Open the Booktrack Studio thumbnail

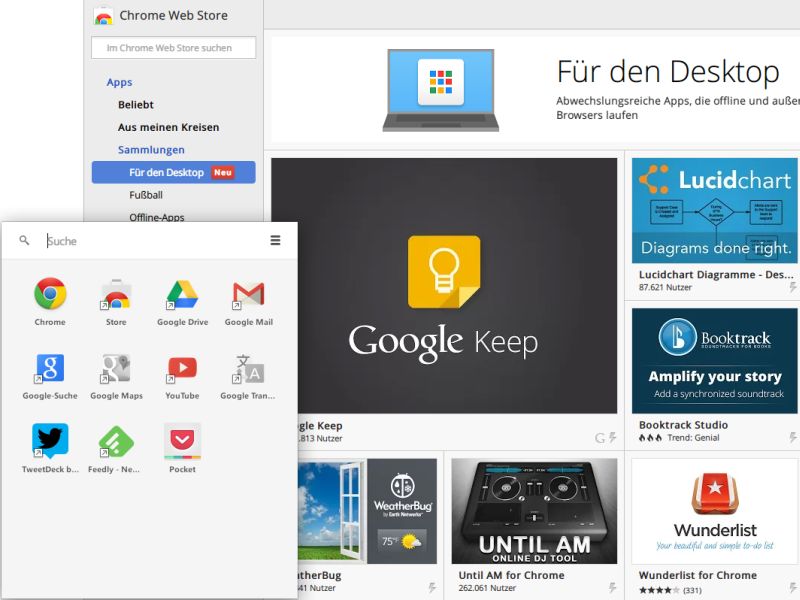(x=714, y=361)
